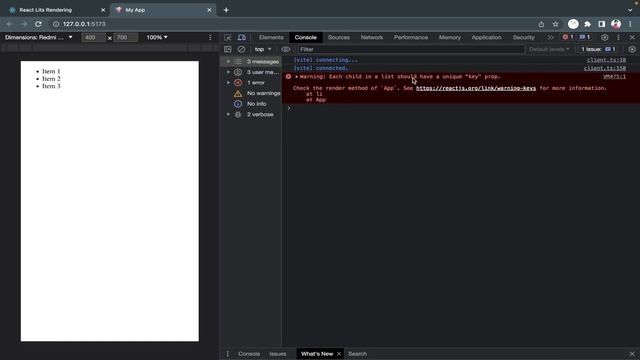
Task: Go back using the browser back arrow
Action: pyautogui.click(x=9, y=24)
